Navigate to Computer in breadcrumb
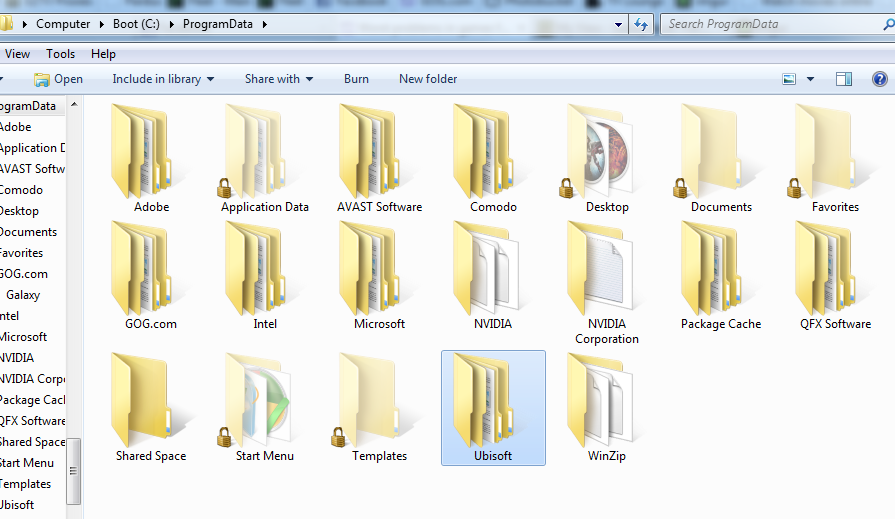895x519 pixels. (63, 24)
